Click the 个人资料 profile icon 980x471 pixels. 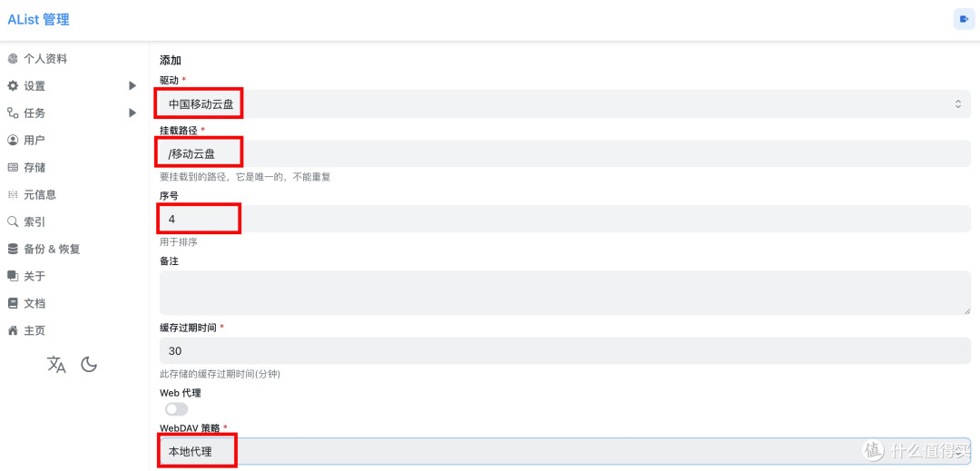click(13, 59)
